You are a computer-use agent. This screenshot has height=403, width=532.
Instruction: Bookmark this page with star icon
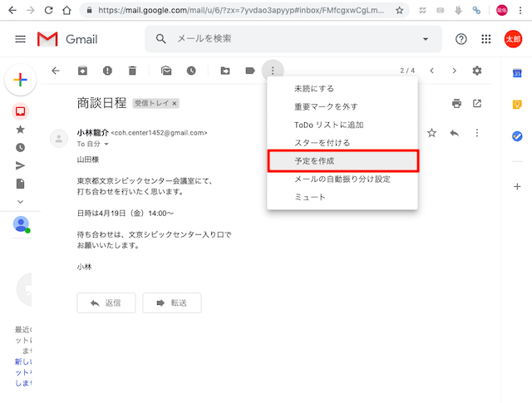(x=399, y=11)
